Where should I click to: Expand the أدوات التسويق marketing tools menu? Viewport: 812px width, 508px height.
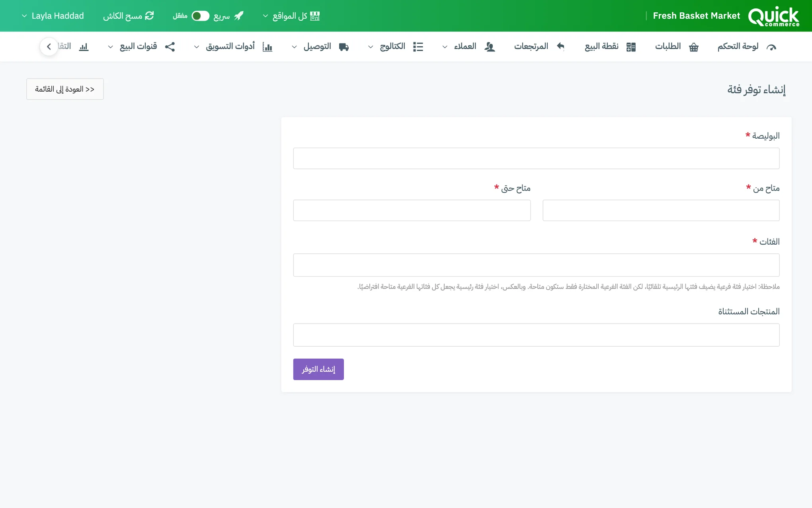pos(233,47)
